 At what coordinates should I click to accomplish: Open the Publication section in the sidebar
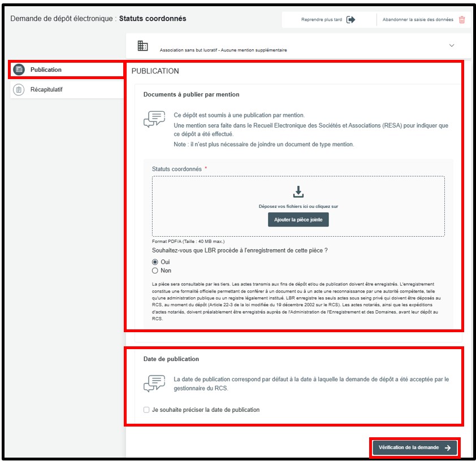click(x=46, y=69)
